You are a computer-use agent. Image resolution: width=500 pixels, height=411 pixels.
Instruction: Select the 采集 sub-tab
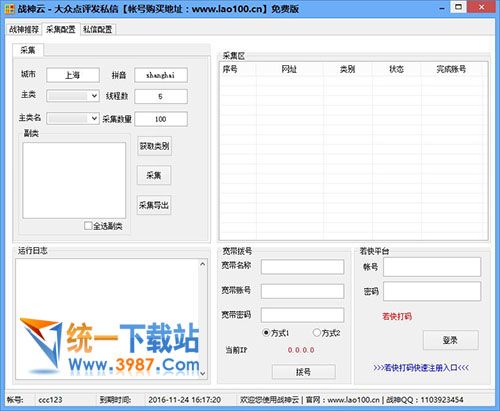[28, 50]
